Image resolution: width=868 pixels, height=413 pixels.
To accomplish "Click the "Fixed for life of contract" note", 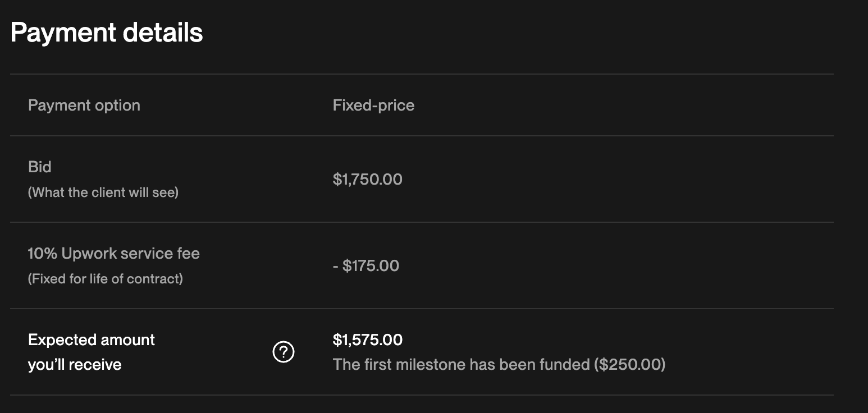I will (x=106, y=279).
